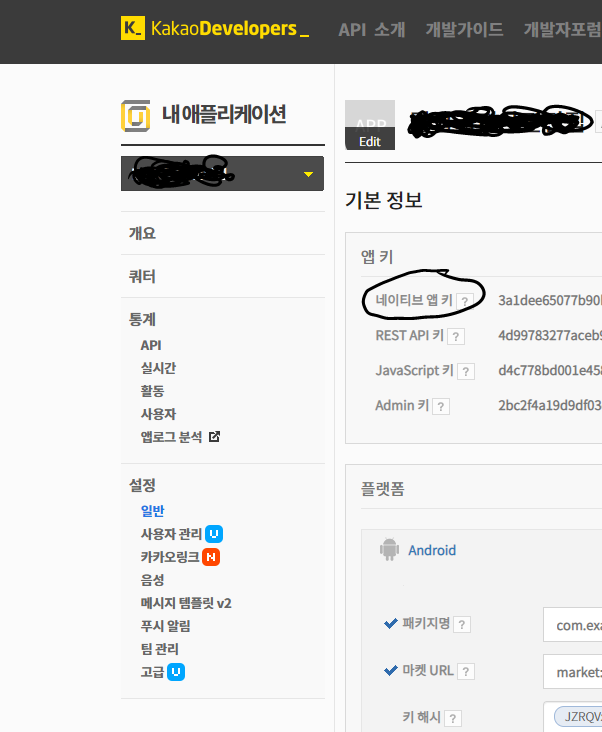Select 일반 settings
This screenshot has width=602, height=732.
[x=153, y=511]
